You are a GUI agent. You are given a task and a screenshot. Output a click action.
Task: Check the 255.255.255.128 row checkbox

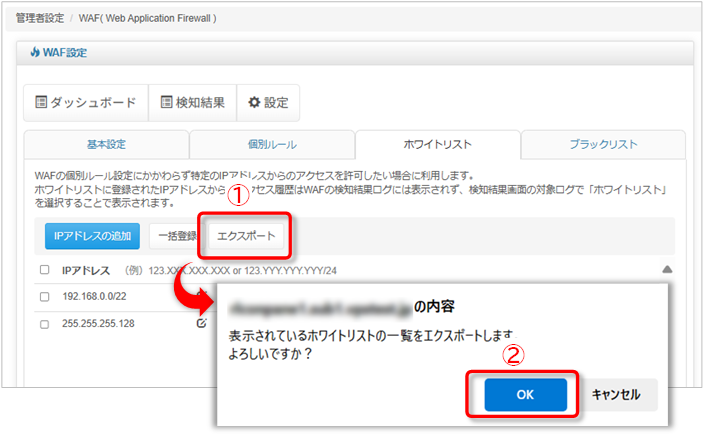pyautogui.click(x=45, y=324)
